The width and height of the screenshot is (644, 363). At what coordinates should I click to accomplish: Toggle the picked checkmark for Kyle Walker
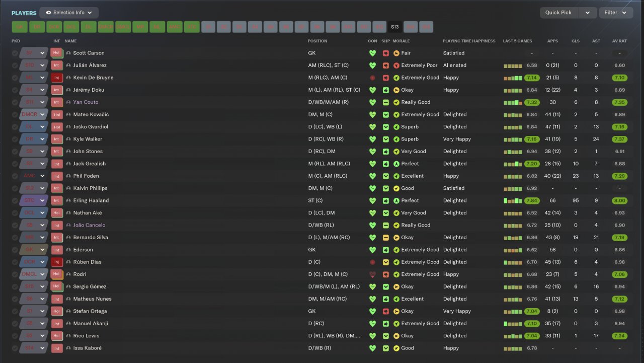point(15,139)
